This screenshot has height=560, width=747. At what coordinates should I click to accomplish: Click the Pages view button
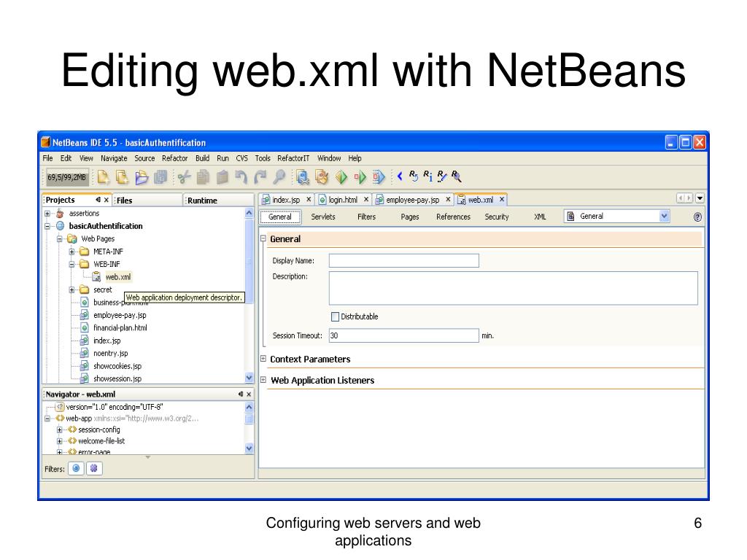click(x=410, y=217)
